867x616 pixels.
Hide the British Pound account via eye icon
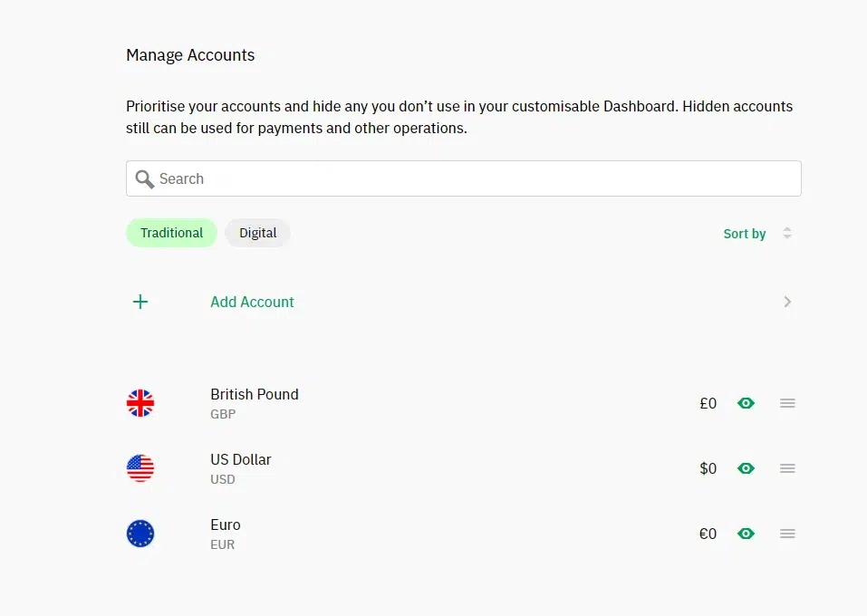746,403
